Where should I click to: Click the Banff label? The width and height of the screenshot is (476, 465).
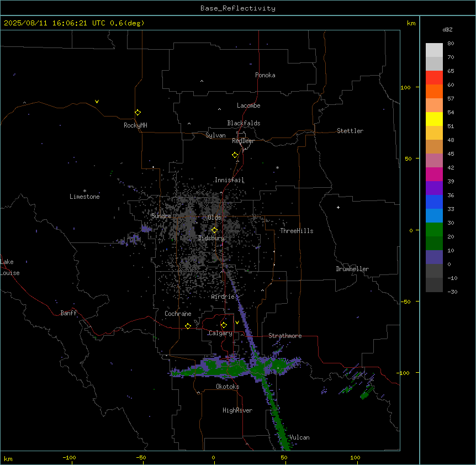tap(68, 313)
